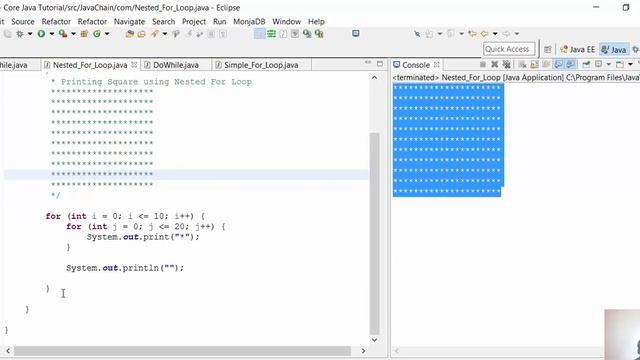Click the New Java Class green C icon

tap(97, 34)
